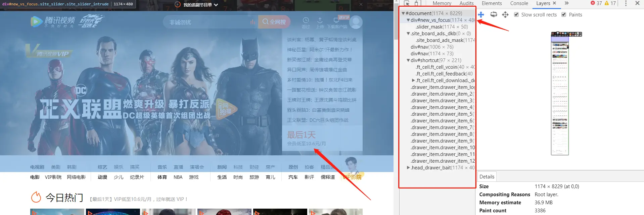Click the 神秘巨星 list entry
644x215 pixels.
(x=320, y=50)
